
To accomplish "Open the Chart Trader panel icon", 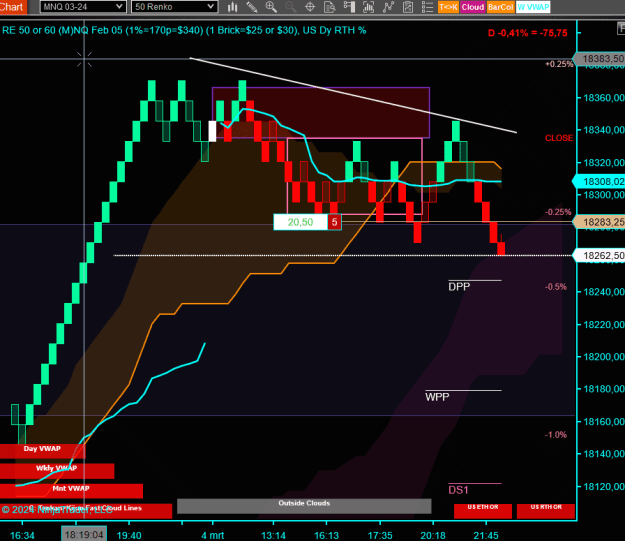I will (349, 7).
